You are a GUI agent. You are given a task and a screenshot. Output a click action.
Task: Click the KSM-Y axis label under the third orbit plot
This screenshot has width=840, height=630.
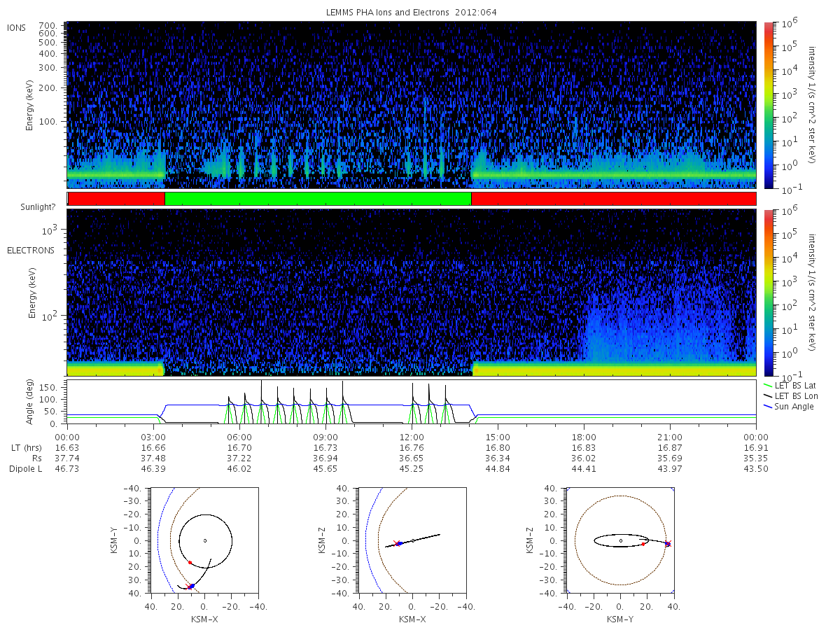[620, 619]
